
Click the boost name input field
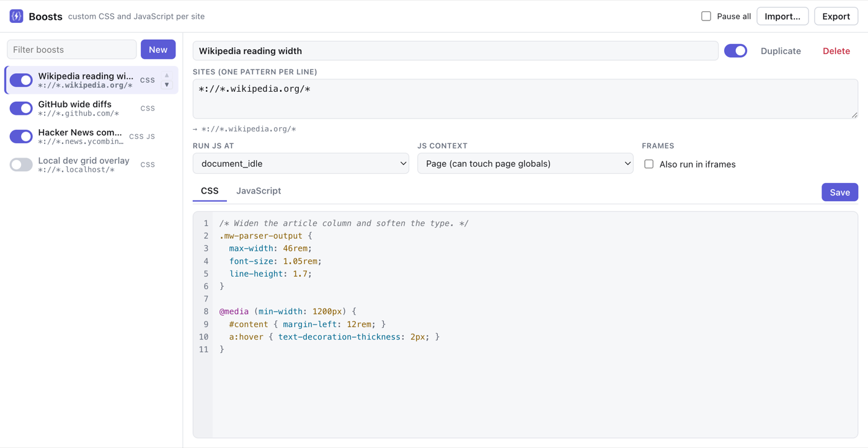456,51
